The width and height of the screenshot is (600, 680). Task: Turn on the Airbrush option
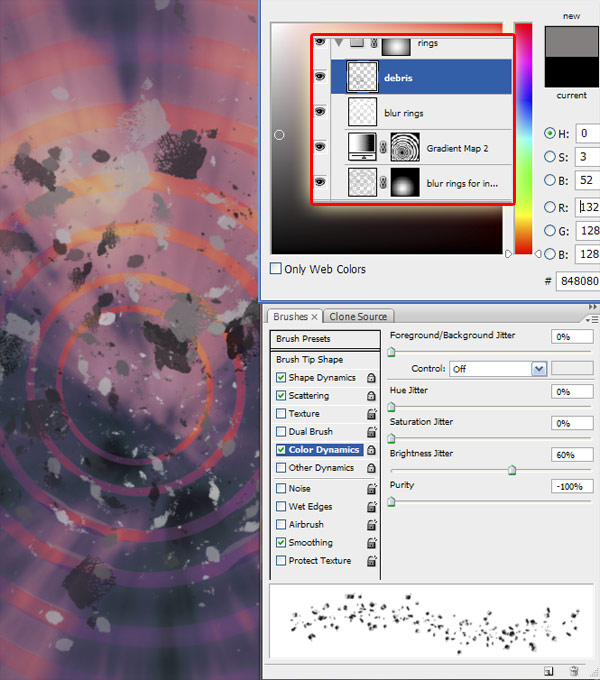(x=281, y=525)
